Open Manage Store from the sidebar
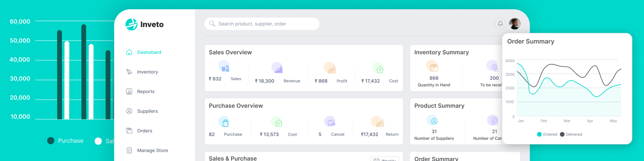 pos(152,151)
